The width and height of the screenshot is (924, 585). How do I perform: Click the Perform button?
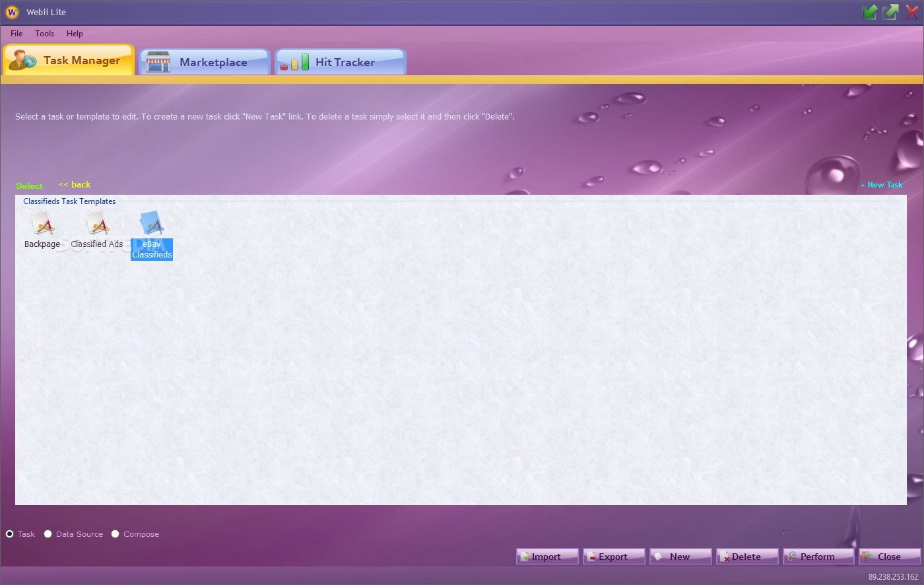pyautogui.click(x=818, y=557)
